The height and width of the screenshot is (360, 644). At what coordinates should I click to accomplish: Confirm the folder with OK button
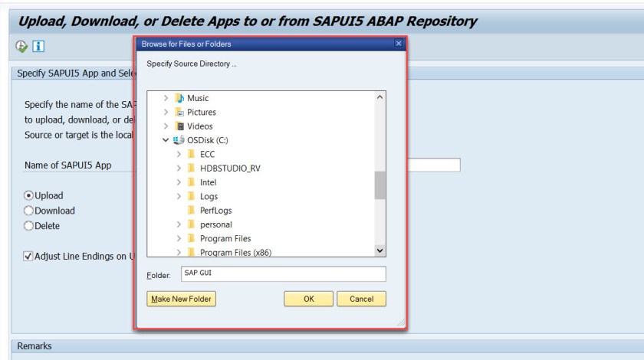[308, 299]
